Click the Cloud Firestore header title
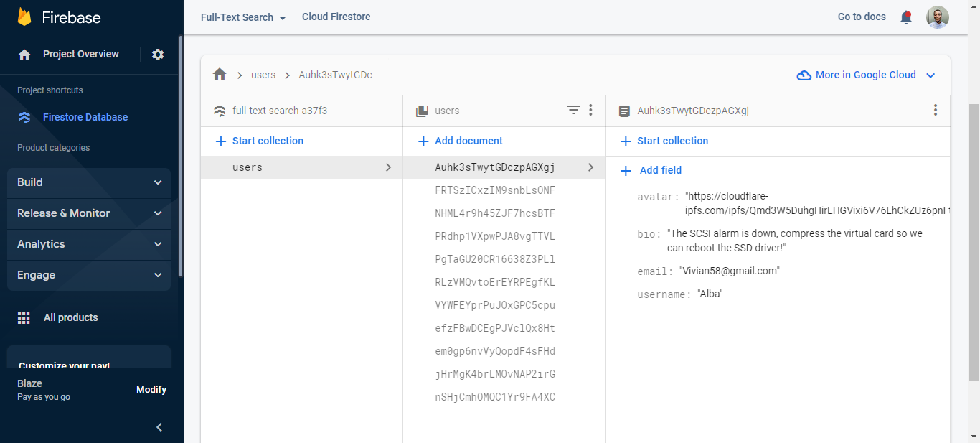This screenshot has width=980, height=443. [x=336, y=17]
